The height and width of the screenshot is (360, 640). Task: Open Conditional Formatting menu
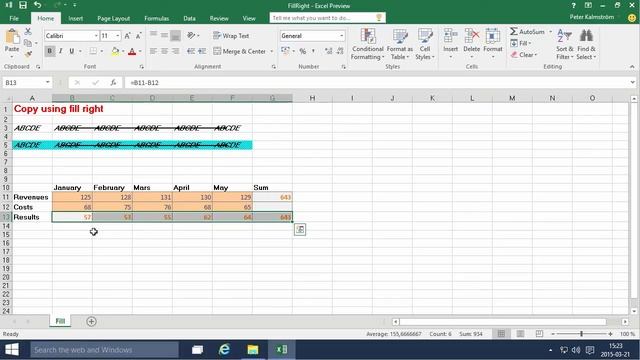(368, 44)
